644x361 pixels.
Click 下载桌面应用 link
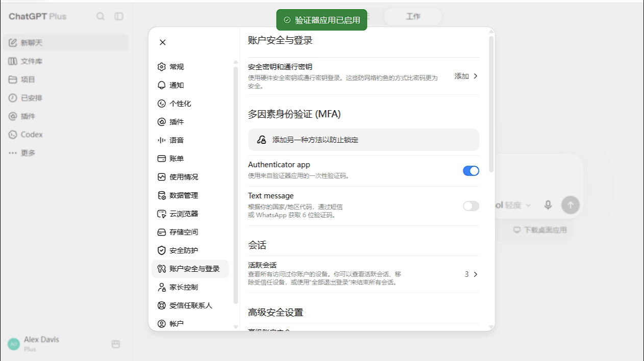pyautogui.click(x=540, y=230)
